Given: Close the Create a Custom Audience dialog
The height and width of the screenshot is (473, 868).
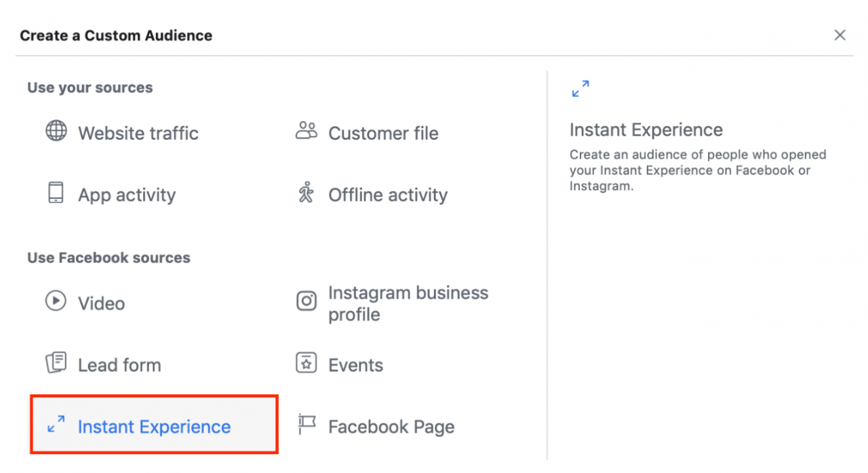Looking at the screenshot, I should pos(840,35).
